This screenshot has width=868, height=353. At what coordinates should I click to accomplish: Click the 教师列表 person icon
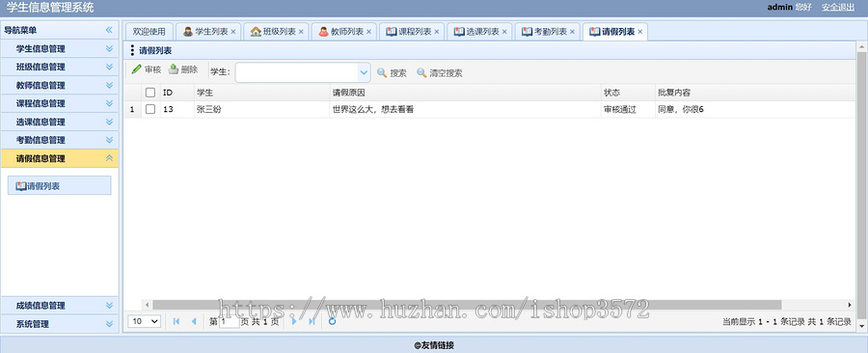324,32
